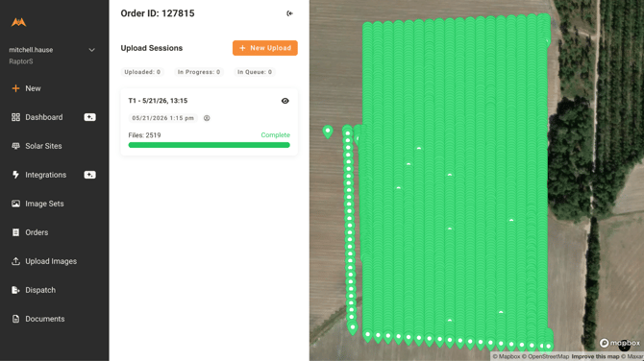Click the green upload progress bar
The image size is (644, 361).
(209, 145)
